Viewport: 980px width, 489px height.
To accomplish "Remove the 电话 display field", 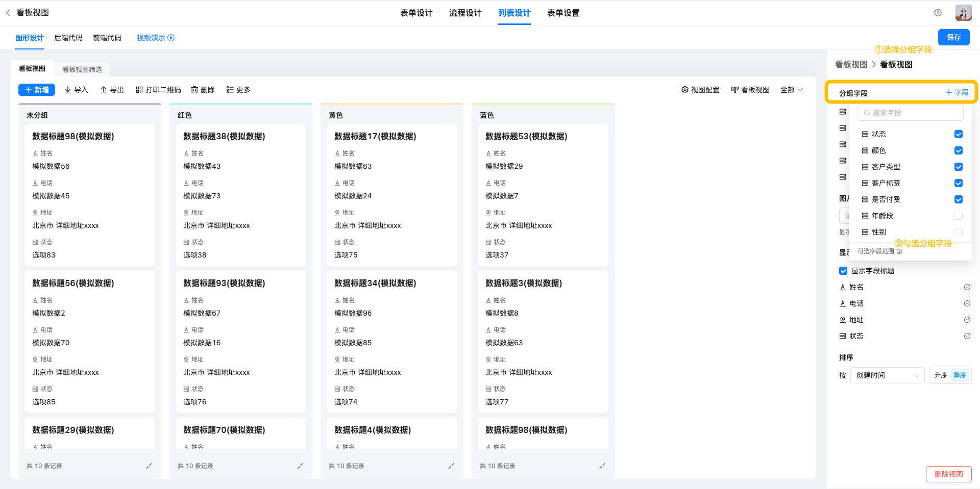I will tap(967, 303).
